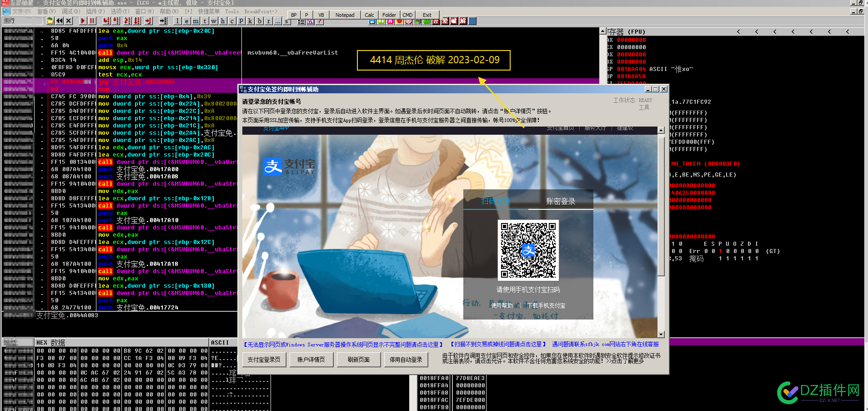Click the 账户详情页 button
This screenshot has width=868, height=411.
(x=311, y=360)
